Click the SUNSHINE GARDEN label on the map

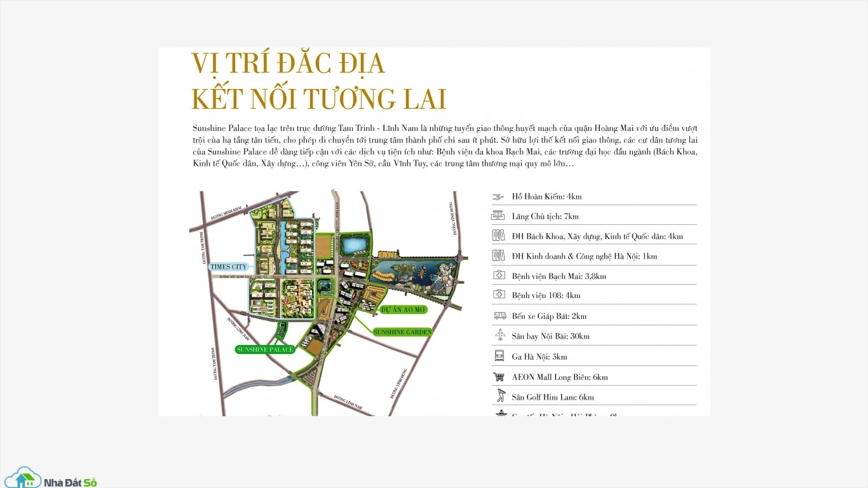(x=403, y=332)
